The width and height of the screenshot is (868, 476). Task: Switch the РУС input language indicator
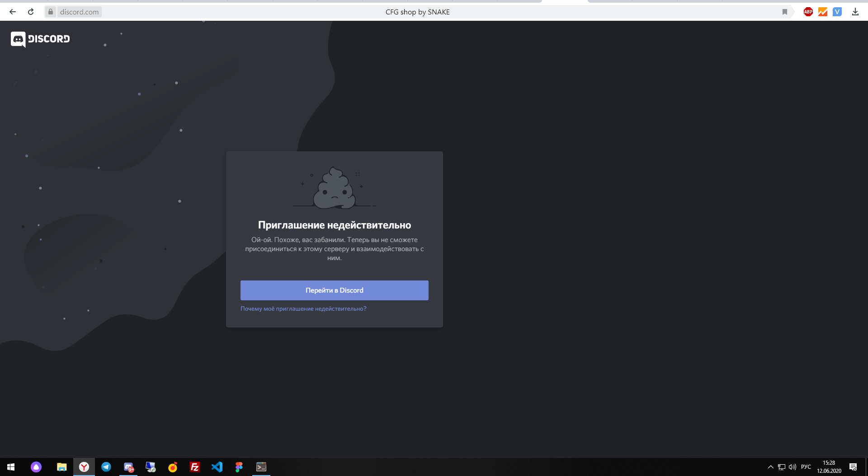tap(806, 467)
